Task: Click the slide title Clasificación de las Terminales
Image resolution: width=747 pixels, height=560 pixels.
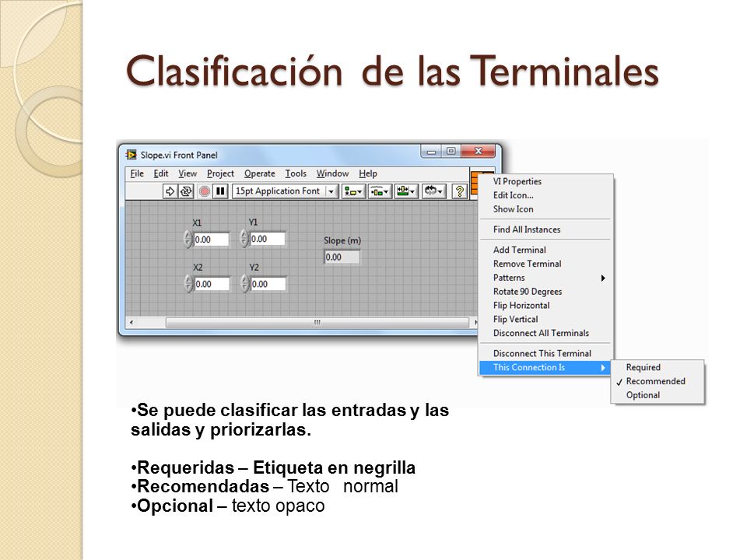Action: [392, 72]
